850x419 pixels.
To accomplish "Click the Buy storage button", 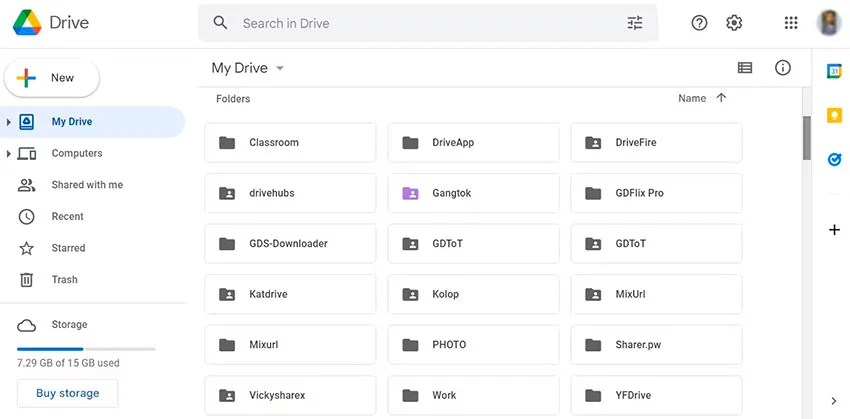I will click(68, 393).
